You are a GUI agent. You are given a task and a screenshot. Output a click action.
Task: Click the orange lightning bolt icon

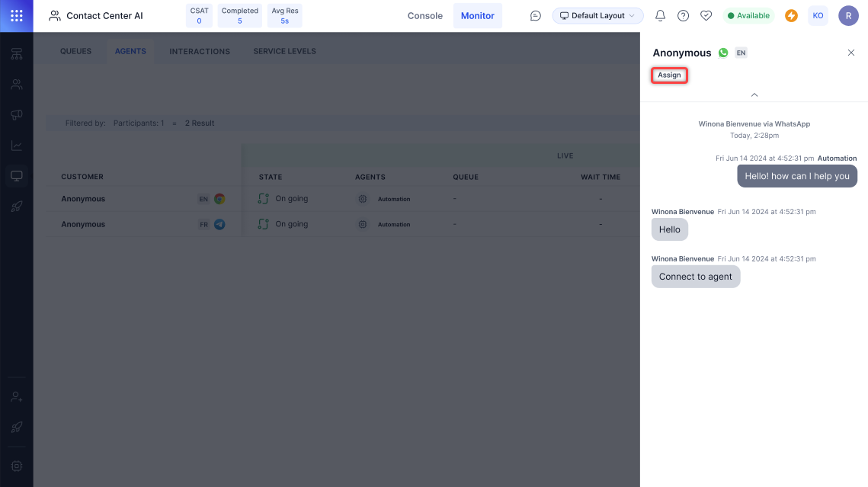click(x=791, y=16)
